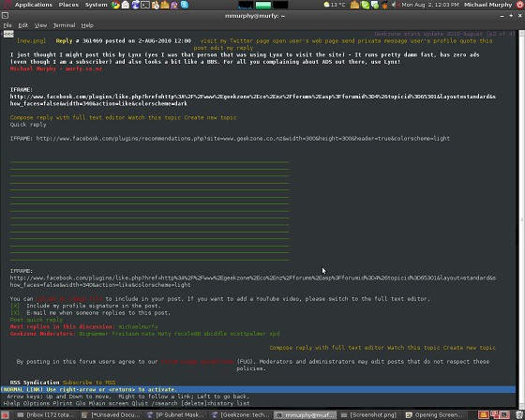Screen dimensions: 525x420
Task: Click the weather 13 °C applet
Action: pos(334,5)
